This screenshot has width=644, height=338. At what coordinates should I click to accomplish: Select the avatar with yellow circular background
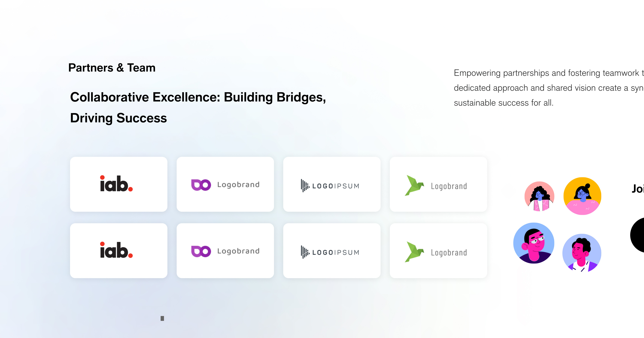tap(582, 197)
